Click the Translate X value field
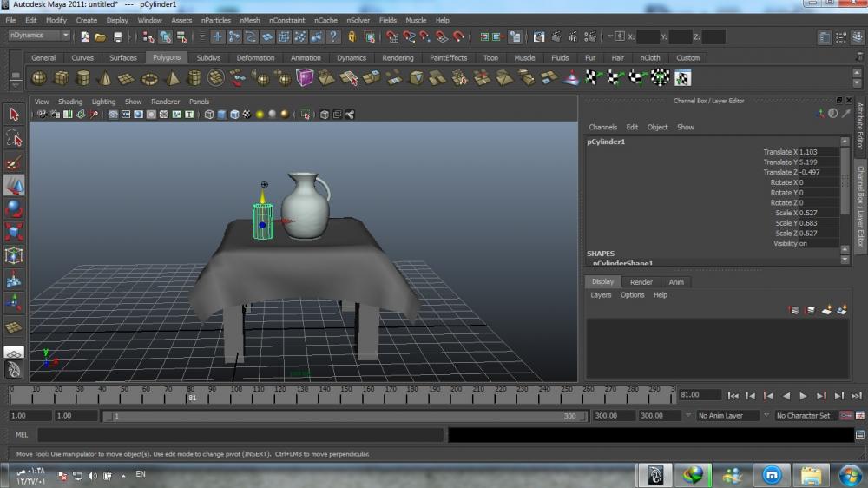This screenshot has width=868, height=488. pyautogui.click(x=818, y=152)
